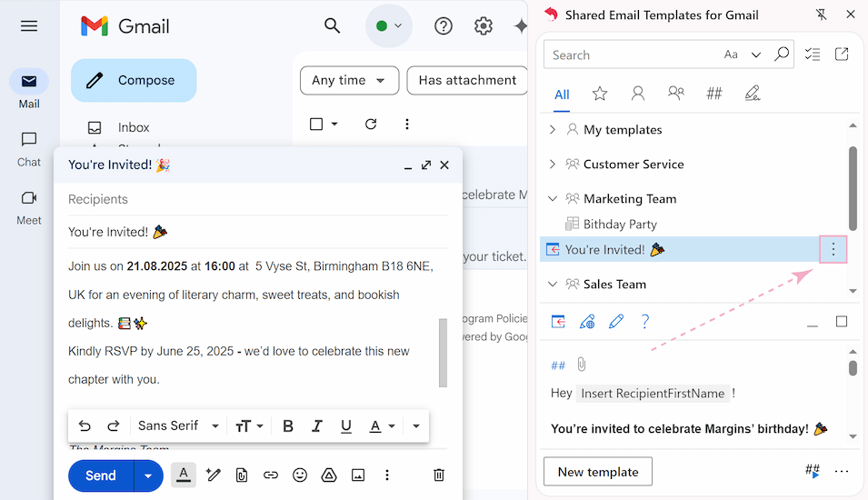Screen dimensions: 868x500
Task: Toggle the formatting options bar
Action: pos(184,475)
